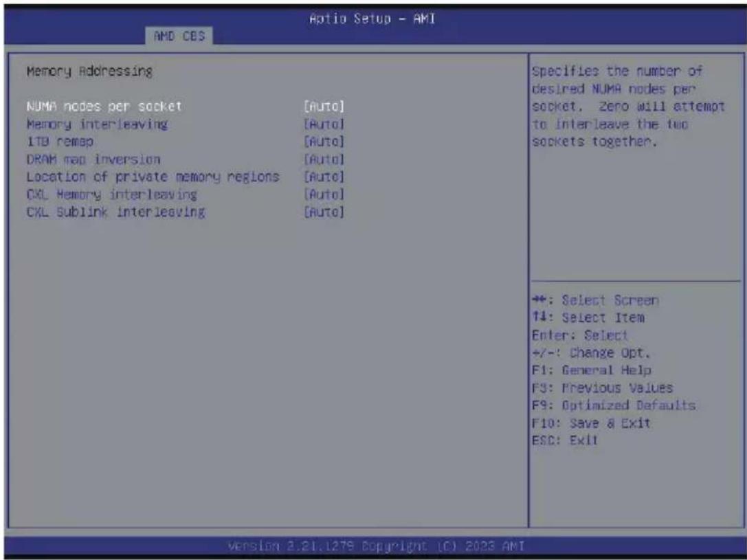This screenshot has width=747, height=560.
Task: Click the F3: Previous Values hint
Action: click(x=602, y=388)
